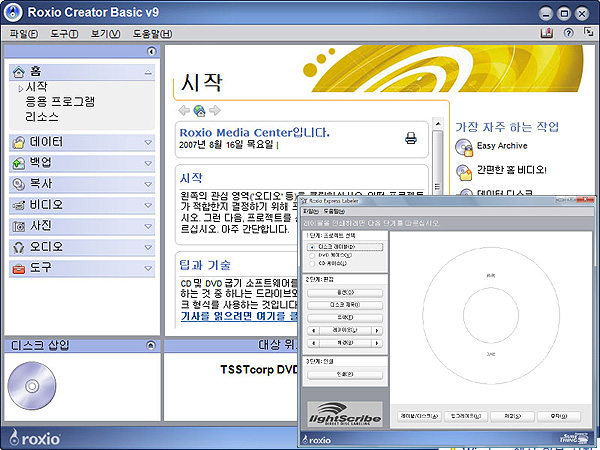The height and width of the screenshot is (450, 600).
Task: Click the 오디오 headphones icon
Action: (x=18, y=248)
